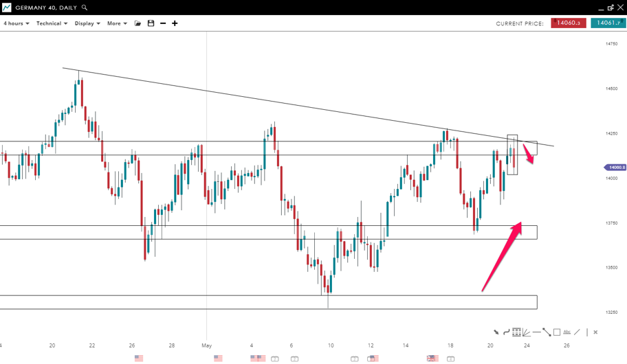The image size is (627, 364).
Task: Expand the 4 hours timeframe dropdown
Action: click(x=16, y=23)
